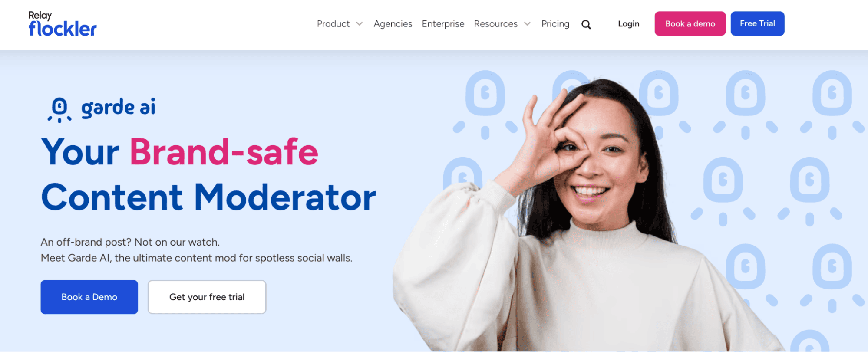
Task: Click the Brand-safe Content Moderator headline
Action: (x=208, y=174)
